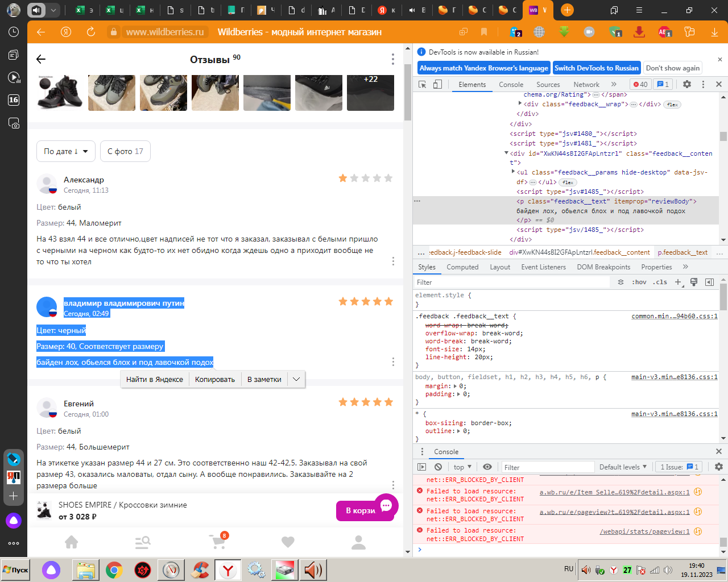This screenshot has height=582, width=728.
Task: Open the Yandex Browser taskbar icon
Action: (x=228, y=570)
